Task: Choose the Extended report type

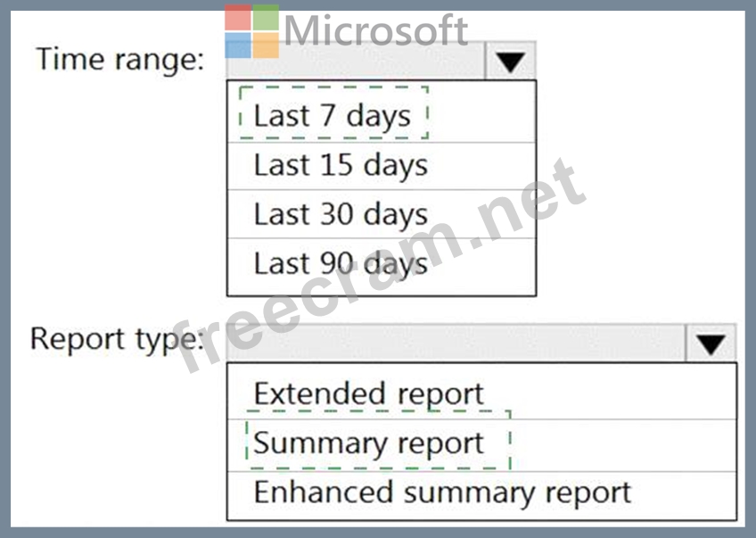Action: tap(368, 393)
